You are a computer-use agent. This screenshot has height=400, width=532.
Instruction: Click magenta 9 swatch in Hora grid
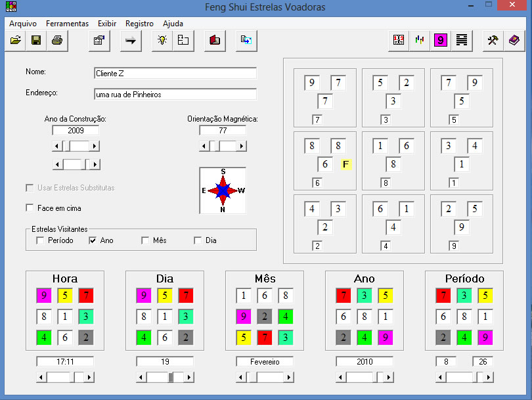click(x=44, y=296)
